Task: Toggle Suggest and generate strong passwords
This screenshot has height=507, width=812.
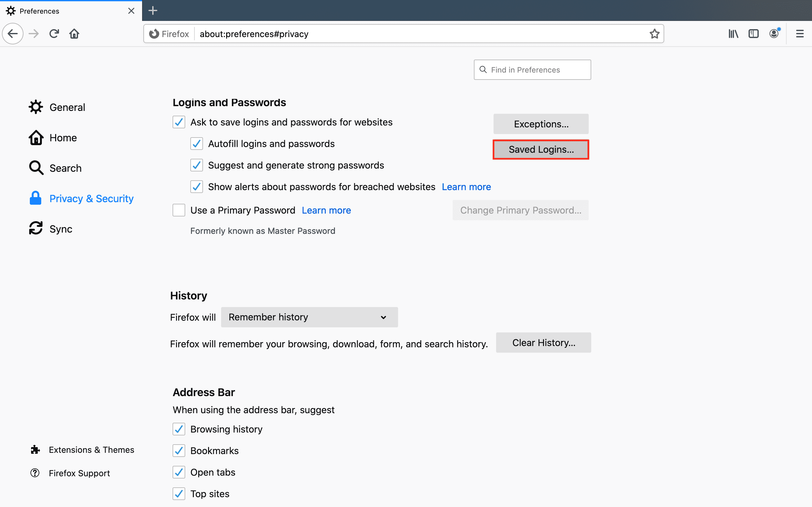Action: [197, 165]
